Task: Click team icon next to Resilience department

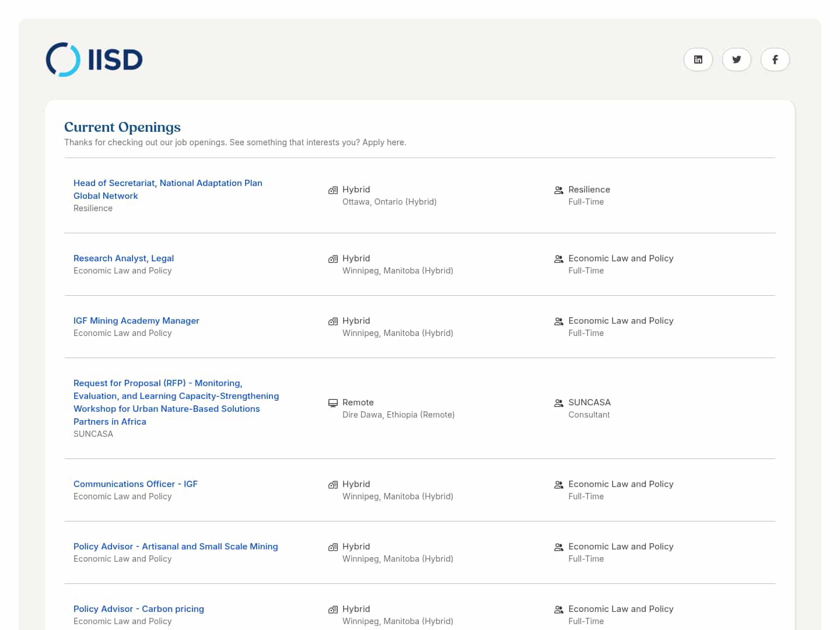Action: (x=558, y=190)
